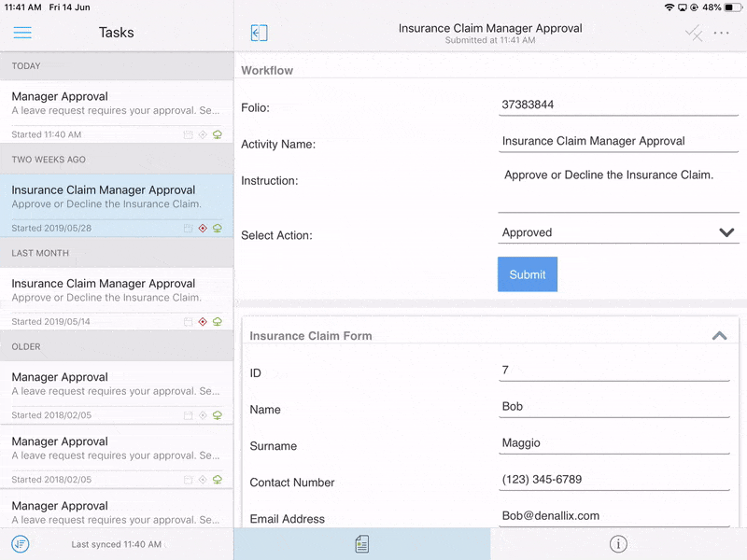
Task: Tap the green cloud icon on the 2019/05/28 task
Action: (x=218, y=228)
